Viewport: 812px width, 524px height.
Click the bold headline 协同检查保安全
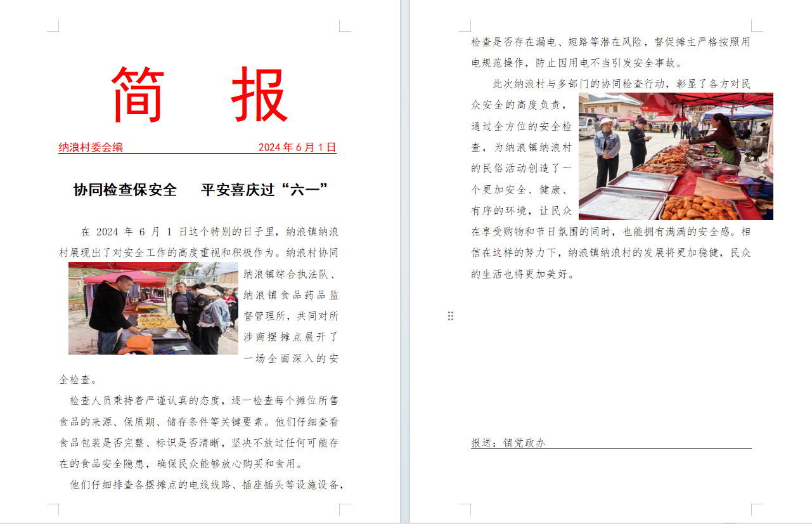[125, 190]
